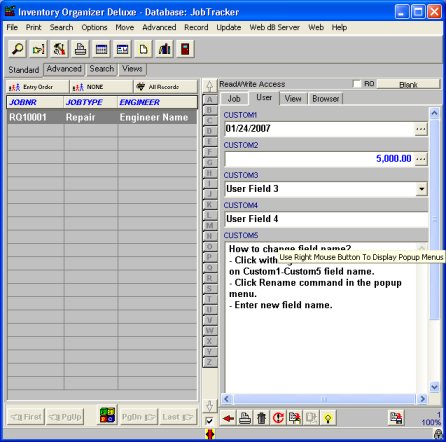Click the vertical scrollbar thumb of user panel

tap(434, 219)
